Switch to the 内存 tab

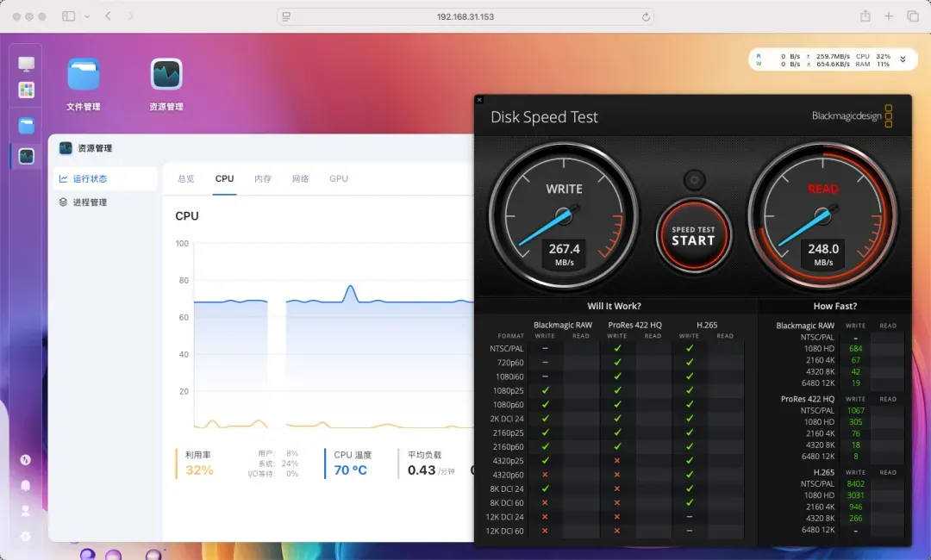[263, 178]
